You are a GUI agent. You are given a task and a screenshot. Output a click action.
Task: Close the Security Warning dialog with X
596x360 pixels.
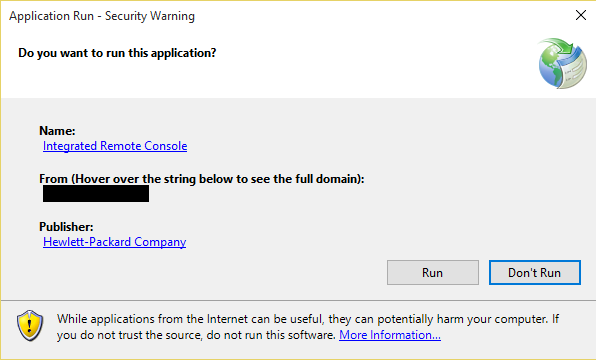(580, 15)
